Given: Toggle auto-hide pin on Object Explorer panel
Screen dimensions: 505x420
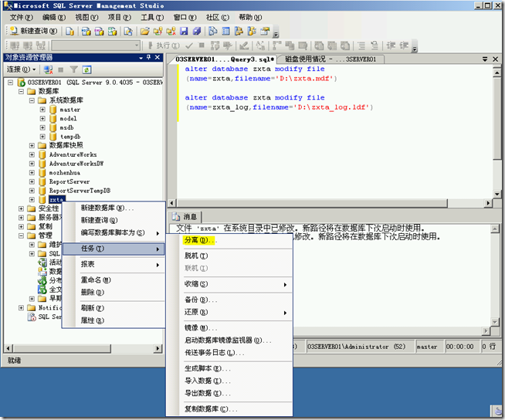Looking at the screenshot, I should coord(148,57).
